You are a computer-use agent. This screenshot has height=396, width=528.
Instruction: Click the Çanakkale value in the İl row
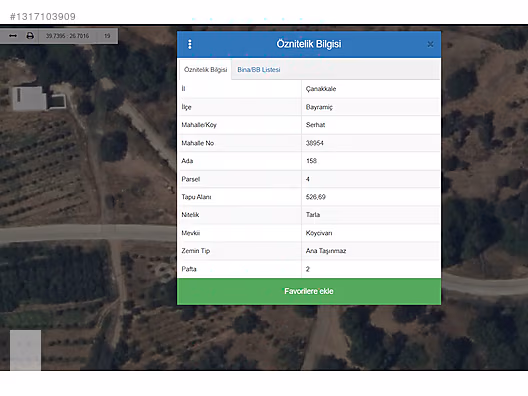point(321,89)
